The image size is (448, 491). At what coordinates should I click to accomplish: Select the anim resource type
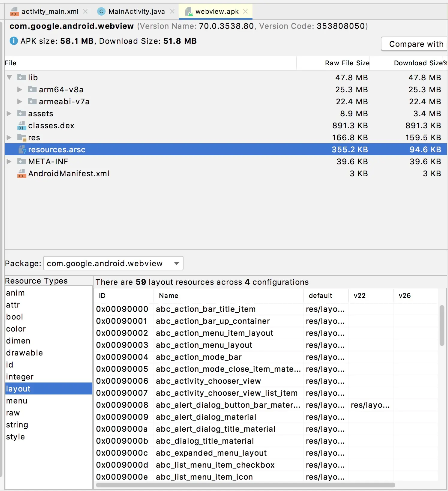click(49, 293)
